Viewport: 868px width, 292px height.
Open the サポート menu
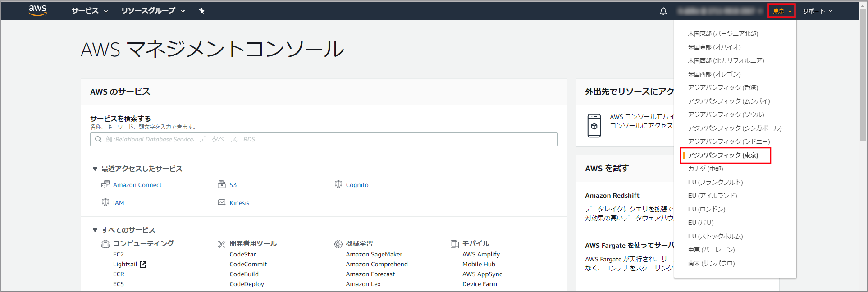coord(817,11)
